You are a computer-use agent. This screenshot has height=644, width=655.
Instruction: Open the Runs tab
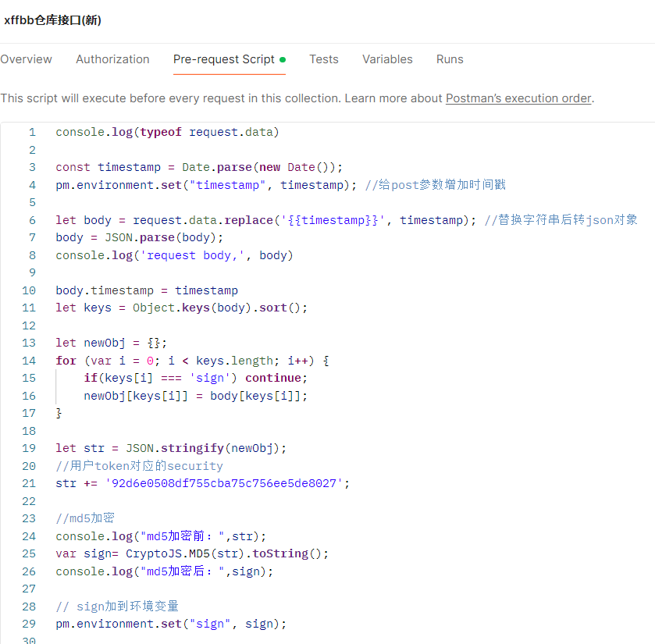pos(450,59)
